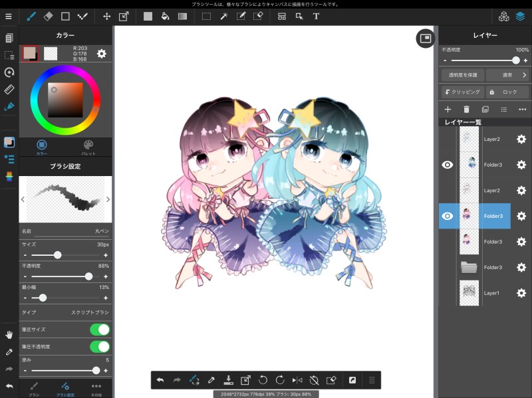This screenshot has height=398, width=532.
Task: Select the Magic Wand tool
Action: (x=224, y=16)
